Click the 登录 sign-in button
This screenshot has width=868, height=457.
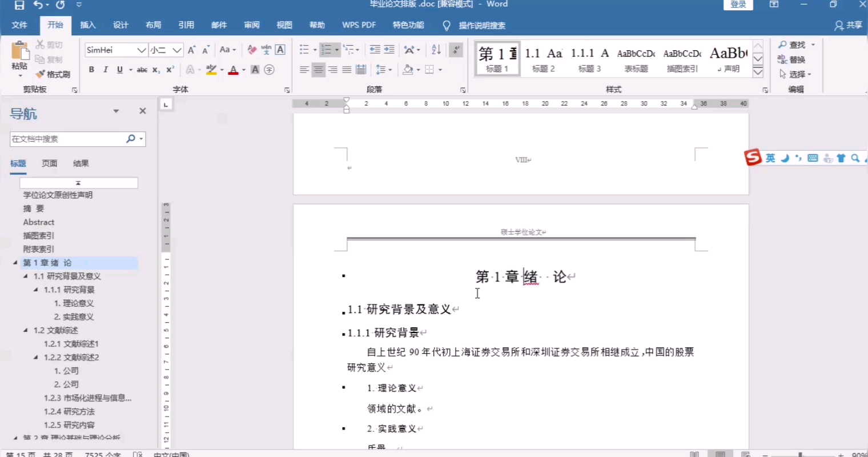point(738,5)
